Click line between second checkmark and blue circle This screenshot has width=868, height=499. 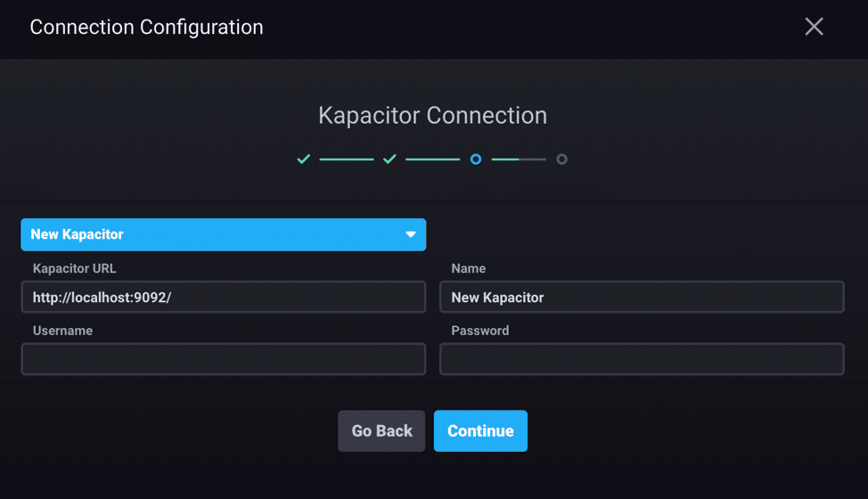point(432,160)
